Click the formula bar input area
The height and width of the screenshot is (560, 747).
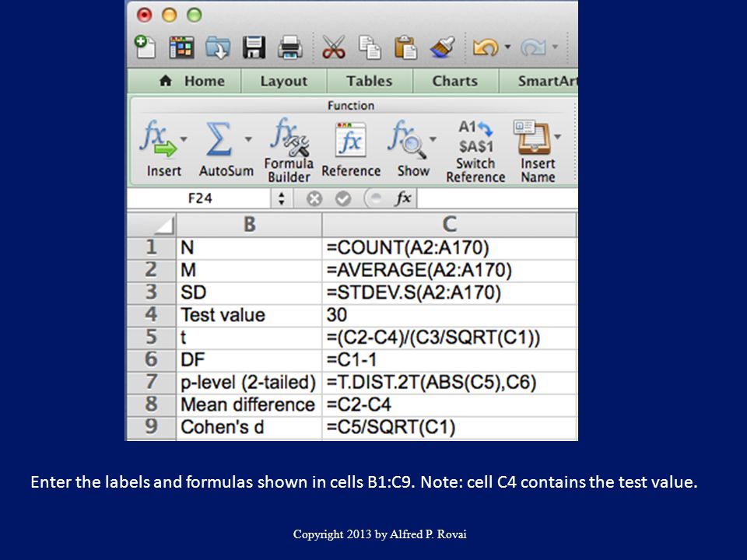497,198
